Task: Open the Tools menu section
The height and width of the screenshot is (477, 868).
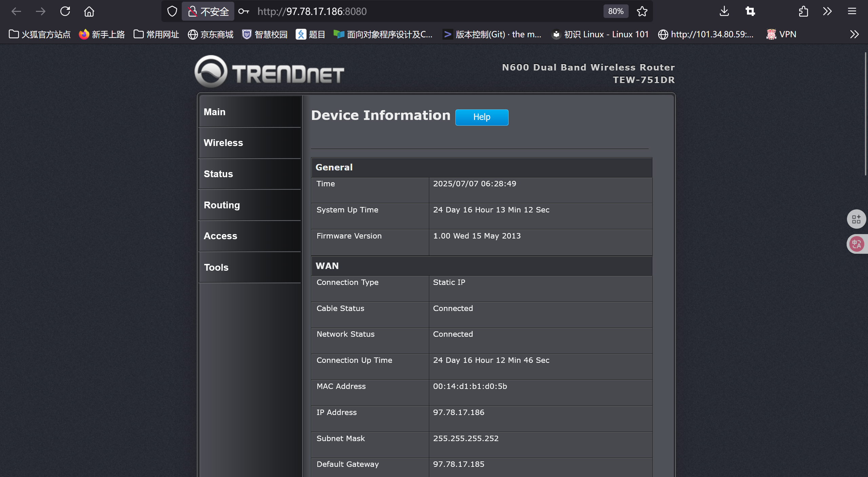Action: pos(250,268)
